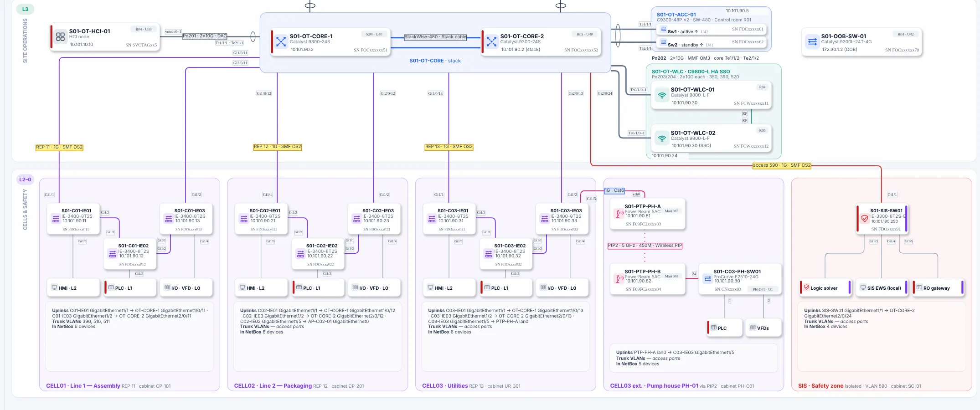The image size is (980, 410).
Task: Click the S01-PTP-PH-B radio icon
Action: tap(619, 278)
